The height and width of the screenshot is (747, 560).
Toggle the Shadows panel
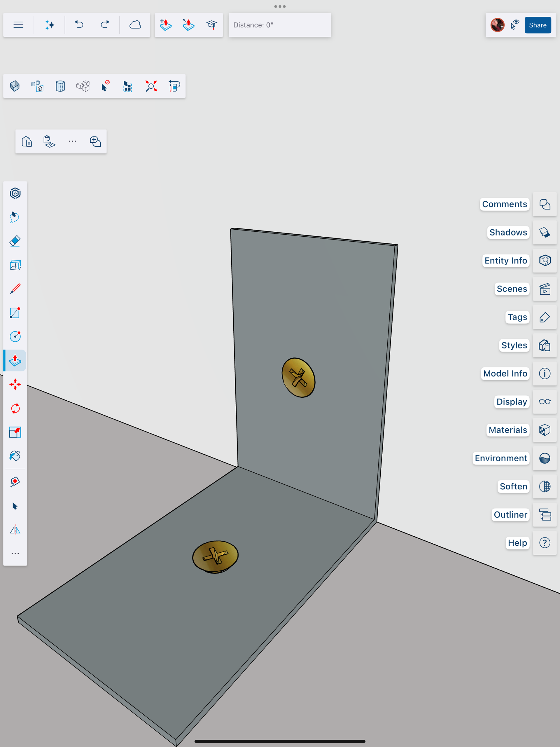point(545,232)
